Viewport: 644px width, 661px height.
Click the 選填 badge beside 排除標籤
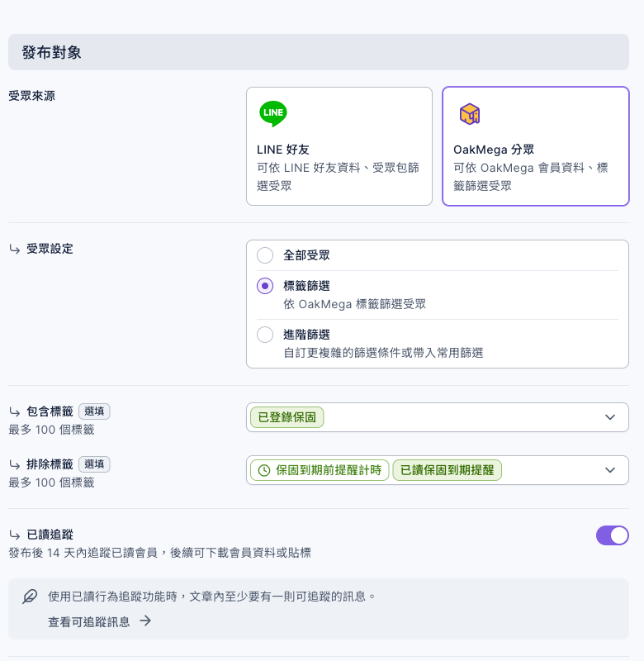click(x=94, y=464)
